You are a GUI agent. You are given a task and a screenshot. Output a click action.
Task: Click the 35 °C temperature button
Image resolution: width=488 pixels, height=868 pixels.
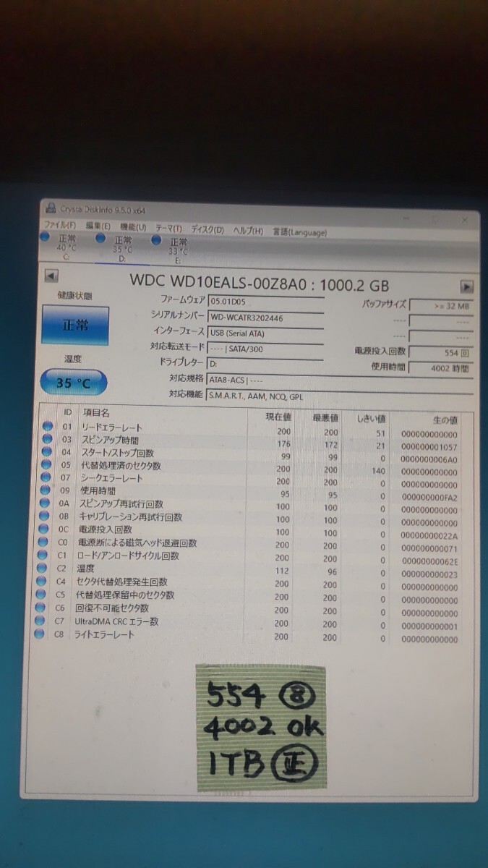pyautogui.click(x=74, y=383)
